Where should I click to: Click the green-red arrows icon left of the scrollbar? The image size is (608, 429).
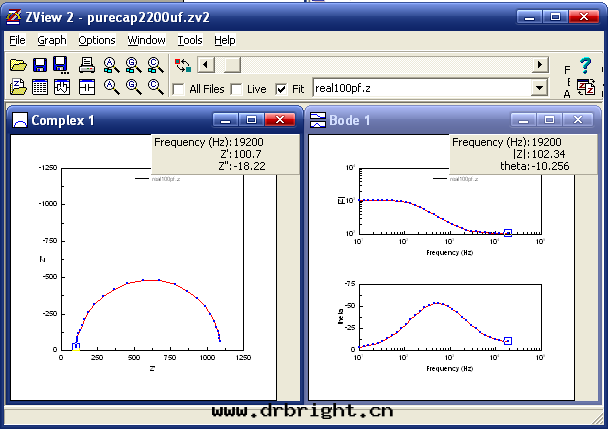coord(183,65)
